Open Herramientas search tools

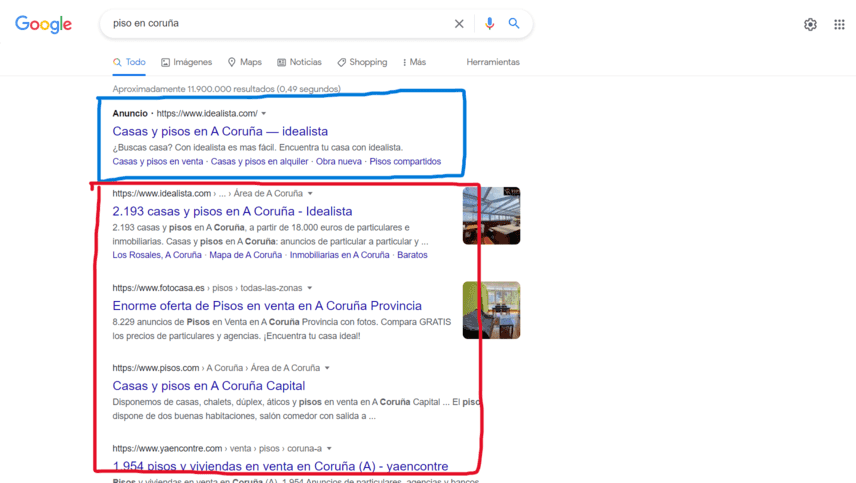pos(493,62)
